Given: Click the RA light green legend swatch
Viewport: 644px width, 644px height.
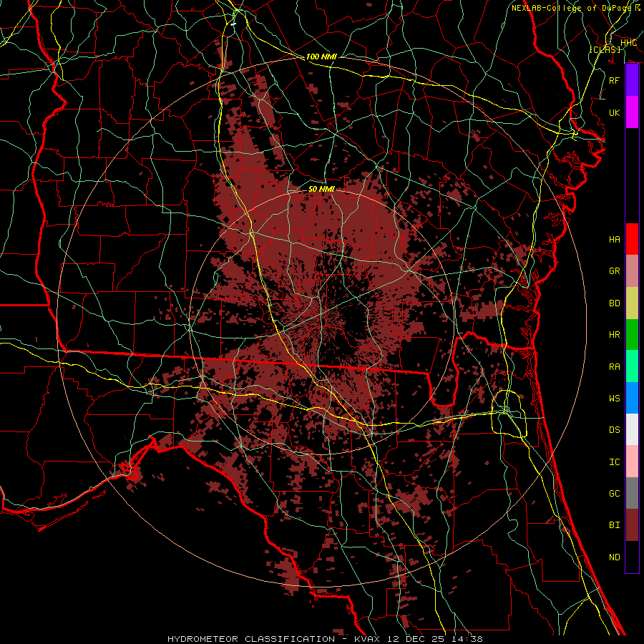Looking at the screenshot, I should click(632, 366).
